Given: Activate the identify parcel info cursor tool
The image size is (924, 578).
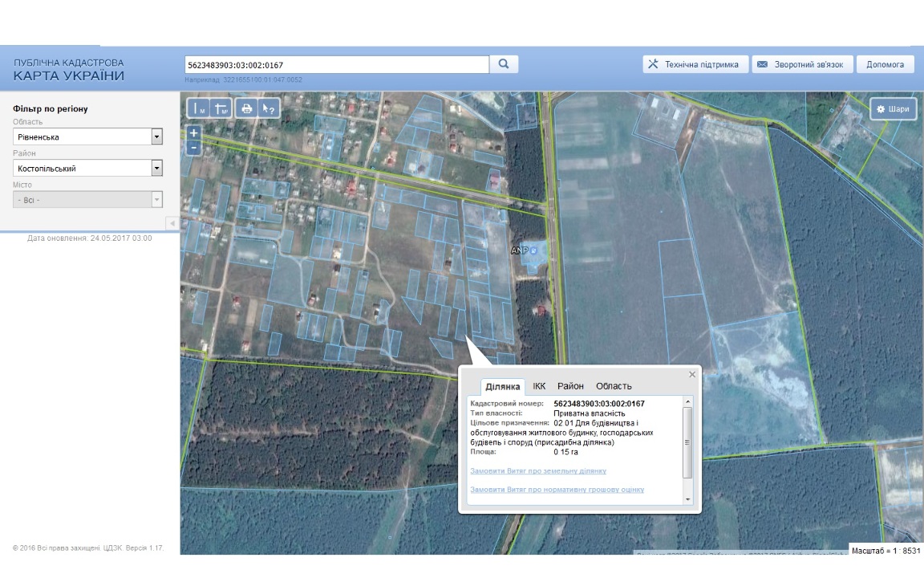Looking at the screenshot, I should tap(269, 108).
